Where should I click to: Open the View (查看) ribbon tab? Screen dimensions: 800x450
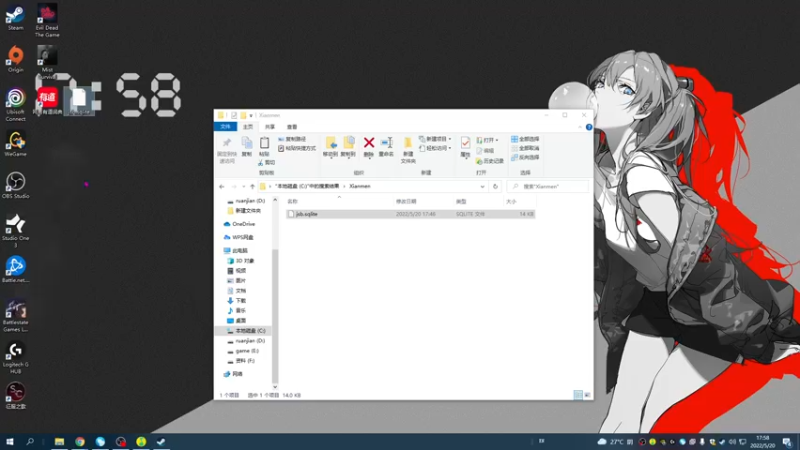tap(292, 127)
